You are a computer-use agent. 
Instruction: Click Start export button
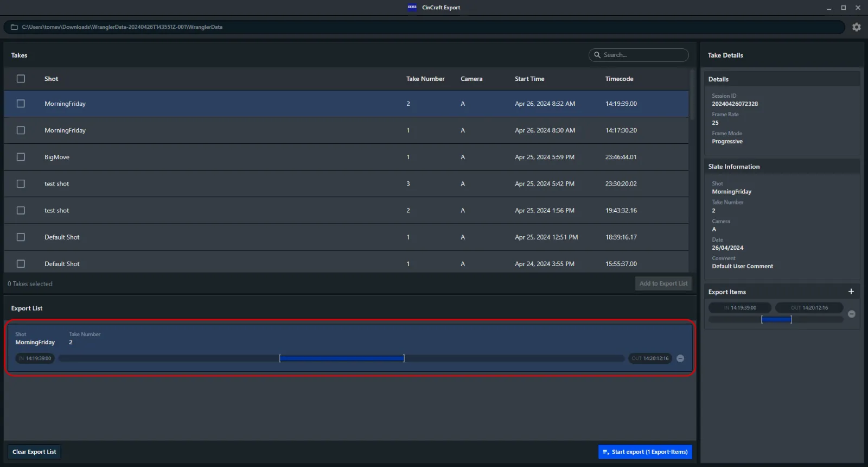(645, 452)
